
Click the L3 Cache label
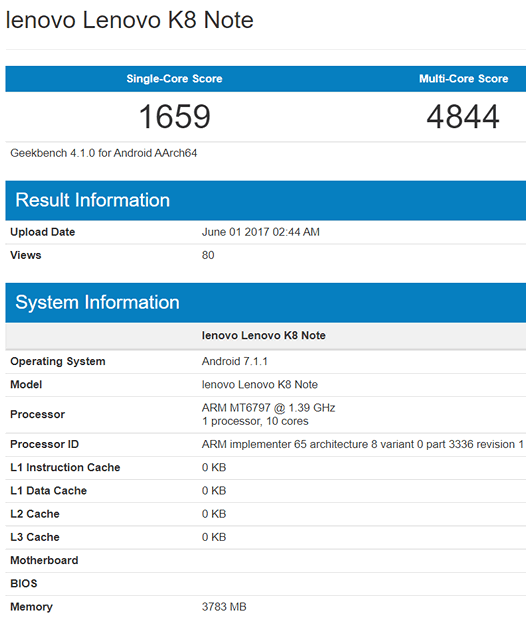tap(35, 537)
